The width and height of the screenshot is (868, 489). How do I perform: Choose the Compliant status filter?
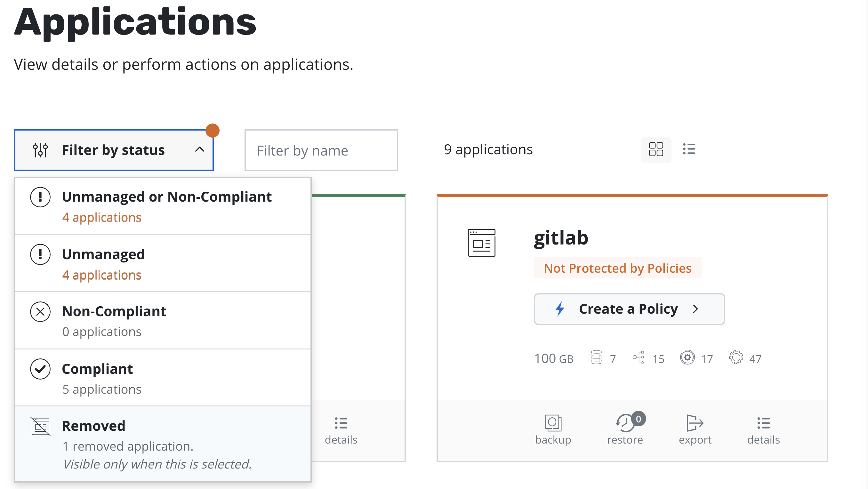pyautogui.click(x=163, y=378)
